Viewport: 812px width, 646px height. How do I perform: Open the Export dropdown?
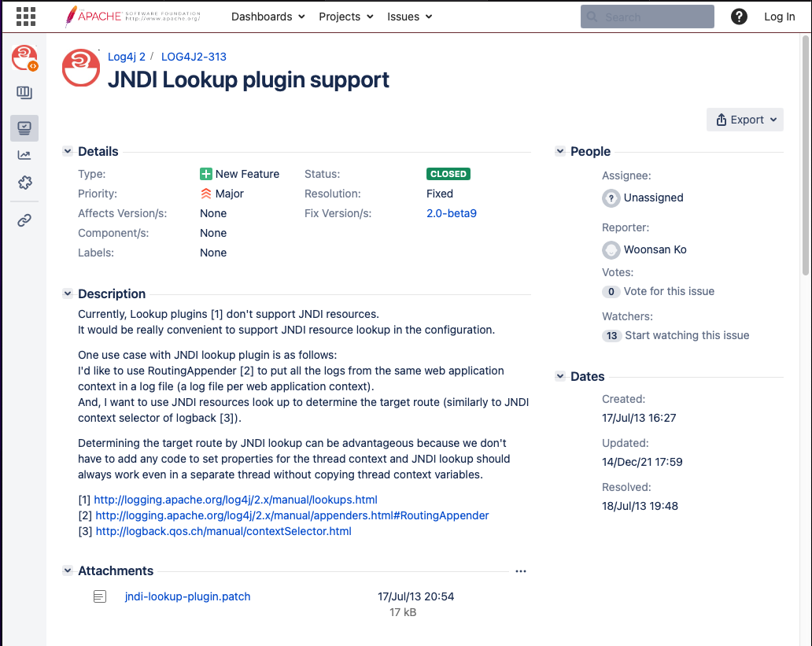[x=744, y=120]
